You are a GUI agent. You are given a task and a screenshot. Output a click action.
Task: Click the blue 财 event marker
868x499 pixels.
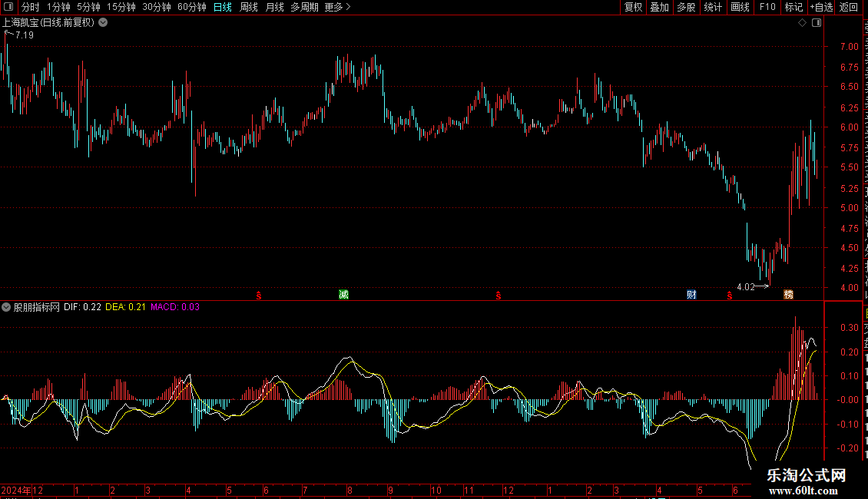(x=691, y=294)
